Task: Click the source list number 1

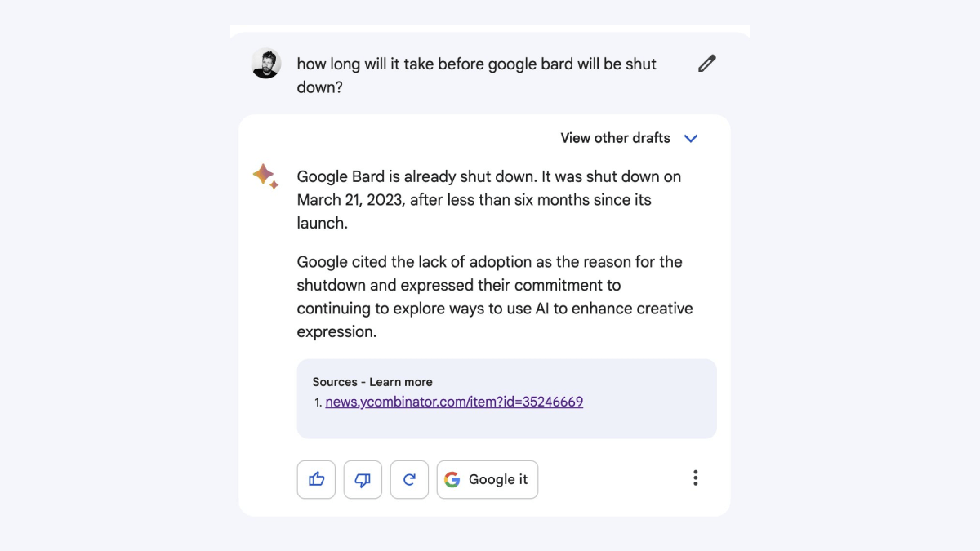Action: click(318, 402)
